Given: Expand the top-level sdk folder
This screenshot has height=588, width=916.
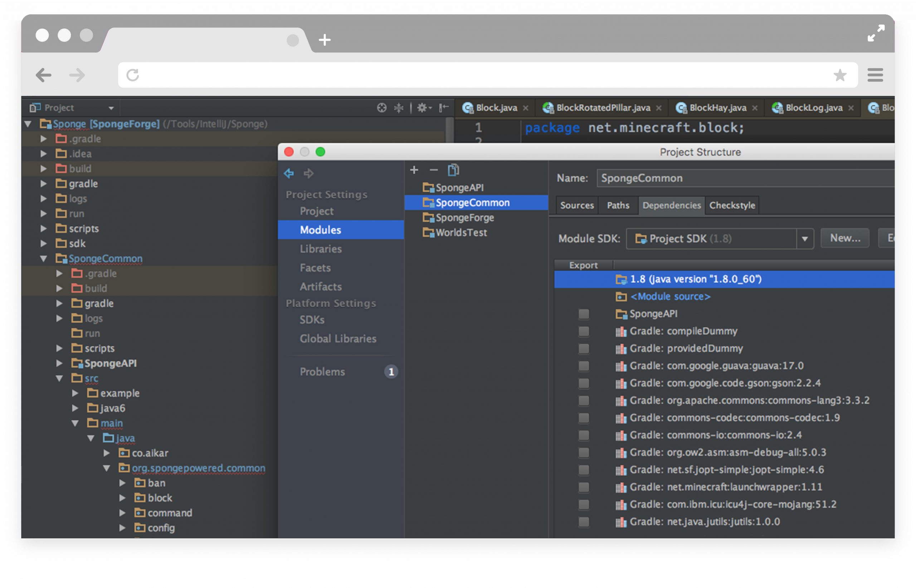Looking at the screenshot, I should [44, 244].
